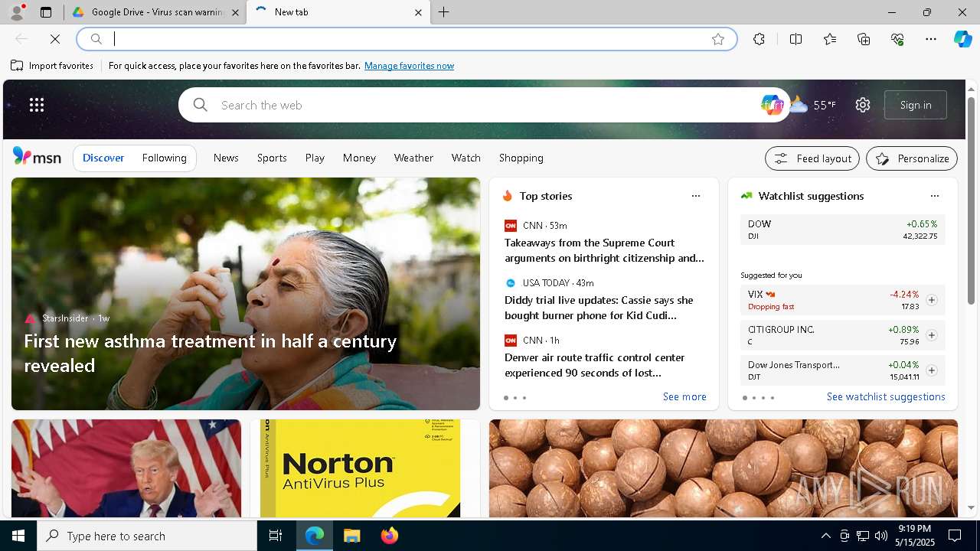
Task: Open Split screen view
Action: 795,39
